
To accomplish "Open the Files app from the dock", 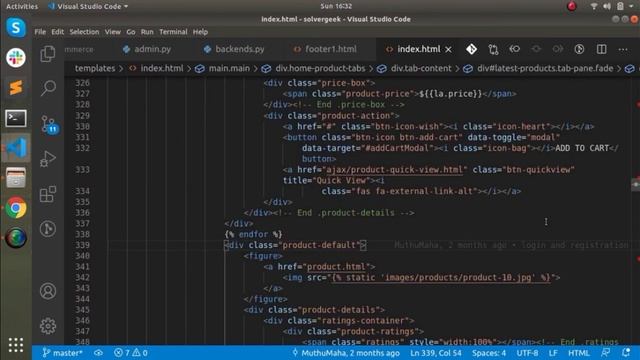I will (16, 178).
